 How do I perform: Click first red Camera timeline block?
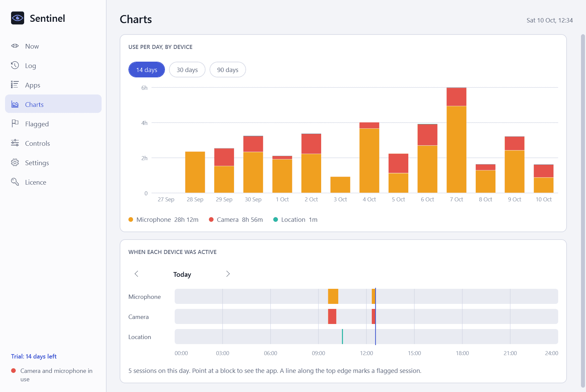[332, 317]
